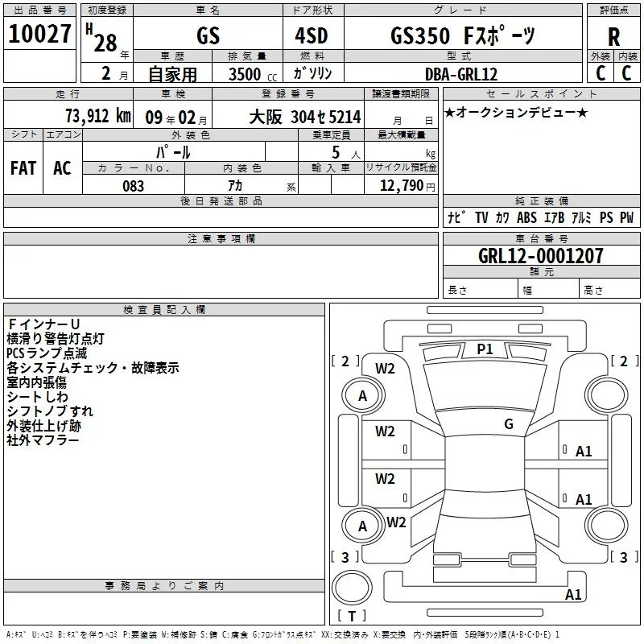Click registration number 大阪 304 せ 5214

tap(305, 117)
